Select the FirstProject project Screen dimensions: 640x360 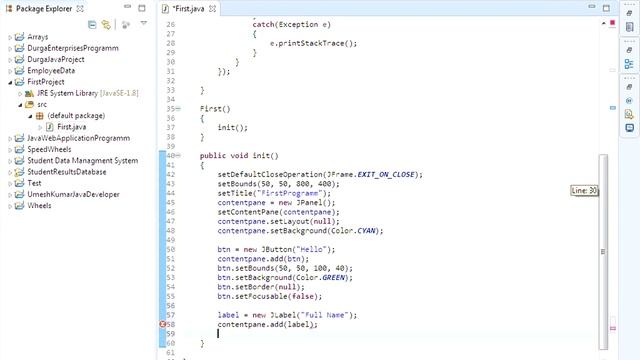(46, 82)
